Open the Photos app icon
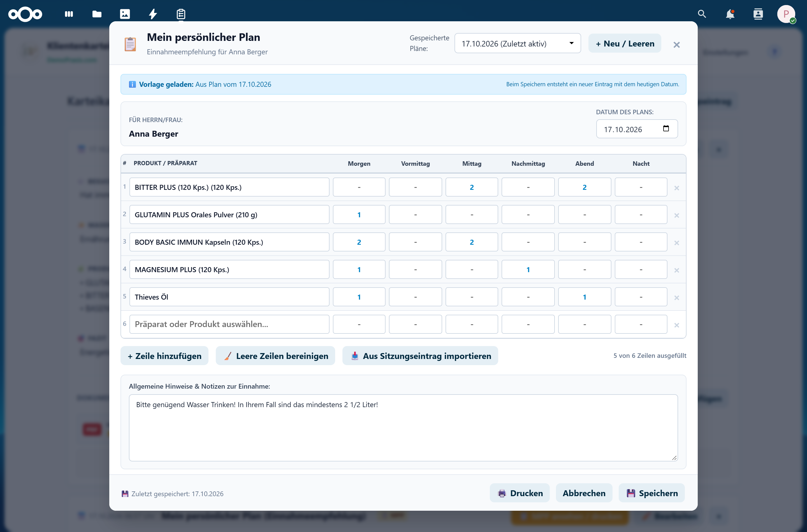Image resolution: width=807 pixels, height=532 pixels. pos(125,14)
